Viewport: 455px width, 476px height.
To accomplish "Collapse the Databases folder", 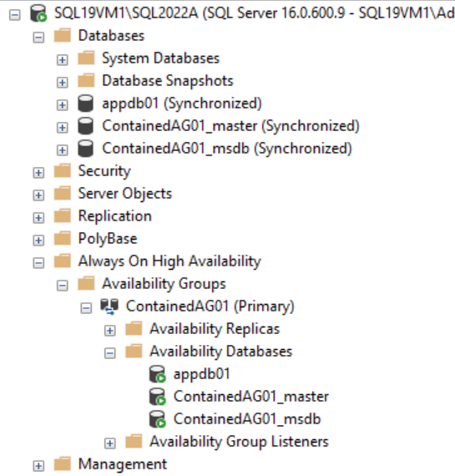I will point(38,38).
